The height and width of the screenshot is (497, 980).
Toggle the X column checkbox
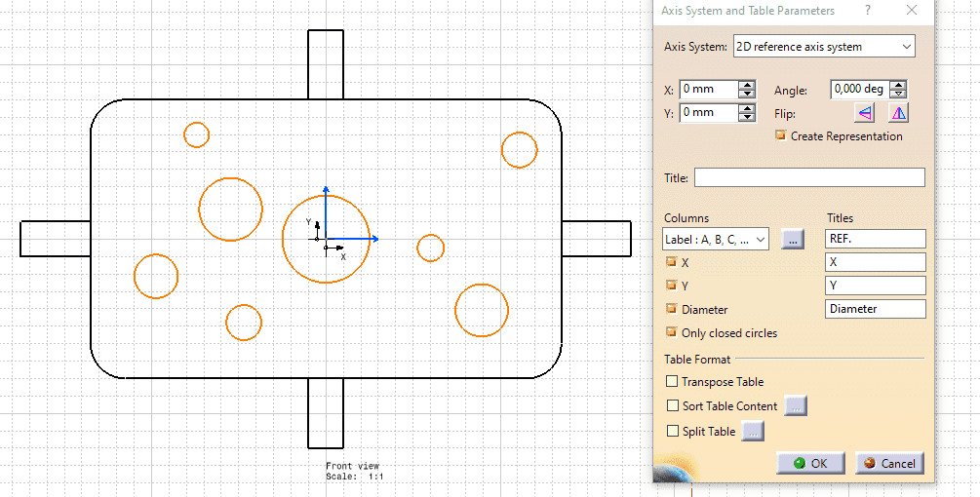[x=671, y=261]
